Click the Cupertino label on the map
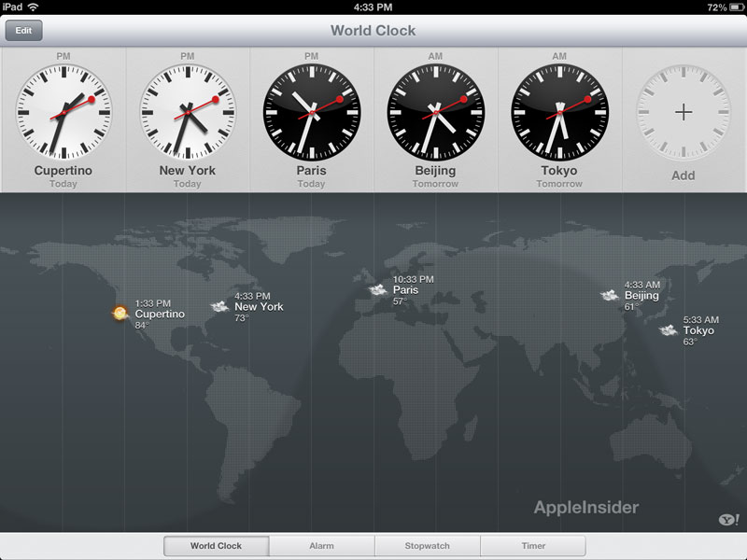Viewport: 747px width, 560px height. [x=160, y=315]
